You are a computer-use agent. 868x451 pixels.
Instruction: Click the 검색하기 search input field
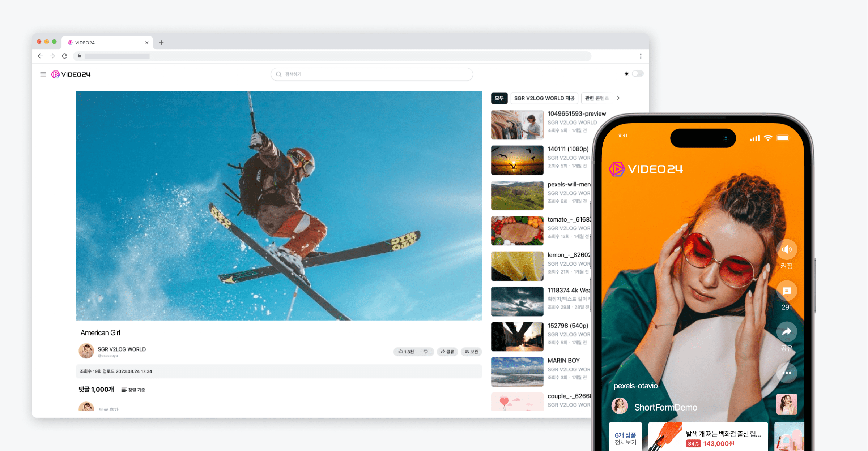(x=372, y=74)
